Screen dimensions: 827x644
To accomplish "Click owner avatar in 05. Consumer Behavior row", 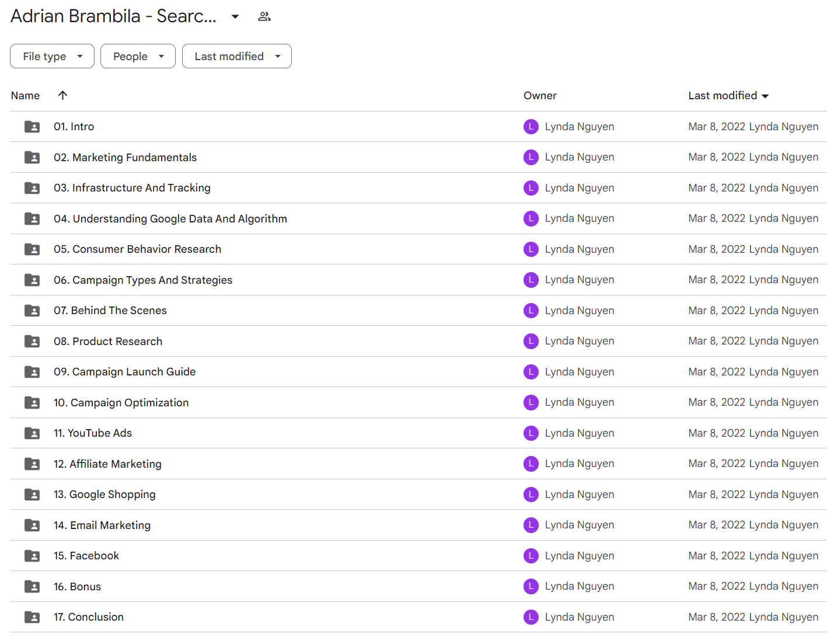I will [x=531, y=249].
